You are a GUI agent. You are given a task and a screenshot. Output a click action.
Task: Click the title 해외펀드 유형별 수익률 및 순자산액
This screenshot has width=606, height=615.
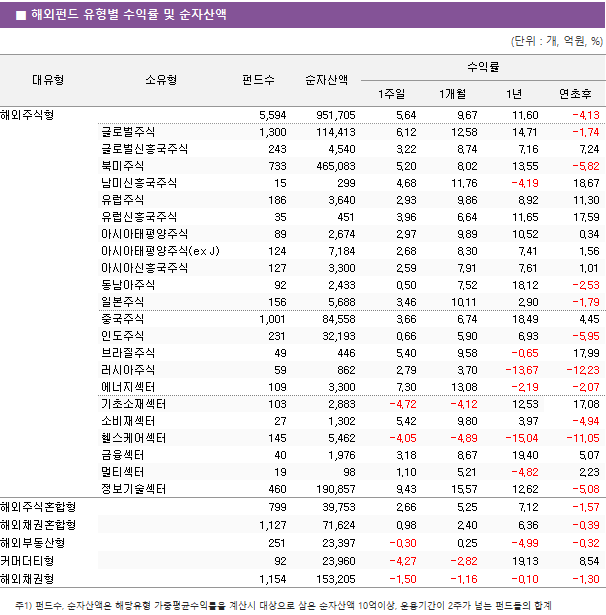pyautogui.click(x=129, y=15)
